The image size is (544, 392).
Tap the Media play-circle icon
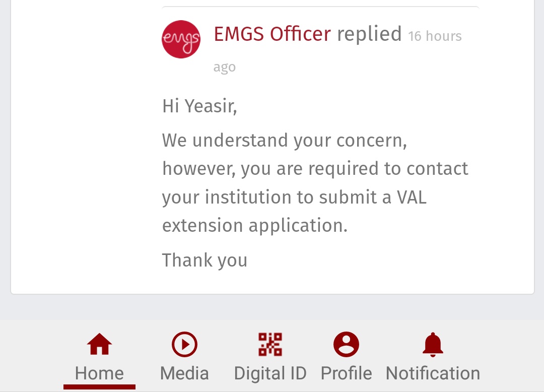184,345
